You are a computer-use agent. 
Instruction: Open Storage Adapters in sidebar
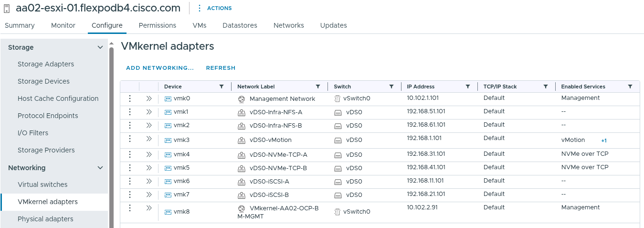coord(46,64)
